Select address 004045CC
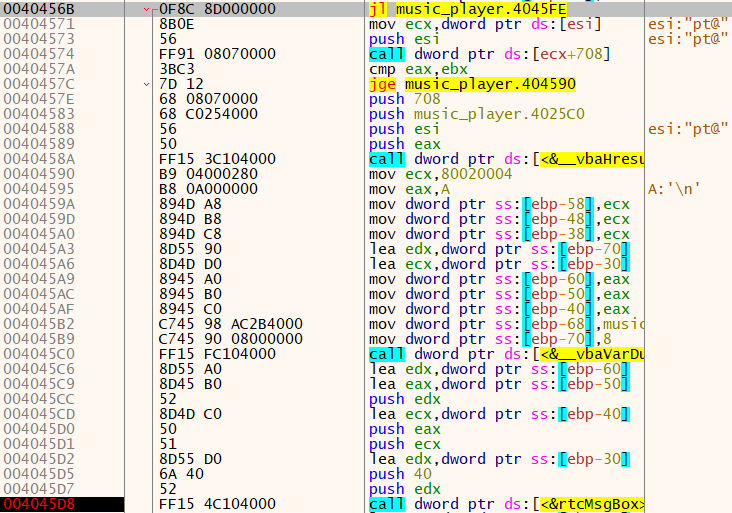732x513 pixels. (39, 399)
